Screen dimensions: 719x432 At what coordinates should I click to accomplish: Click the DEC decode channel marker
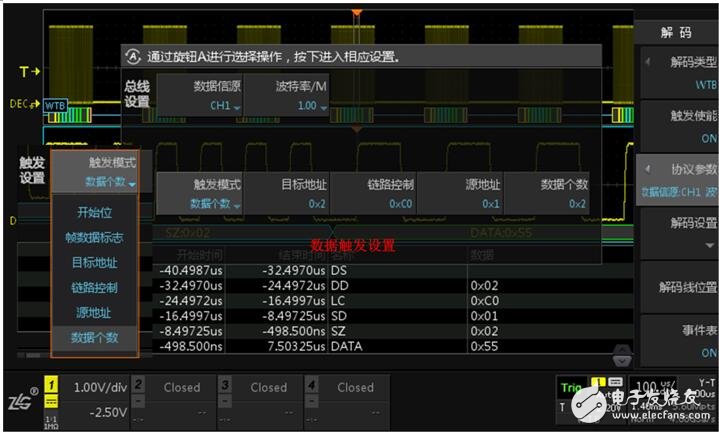click(x=23, y=103)
